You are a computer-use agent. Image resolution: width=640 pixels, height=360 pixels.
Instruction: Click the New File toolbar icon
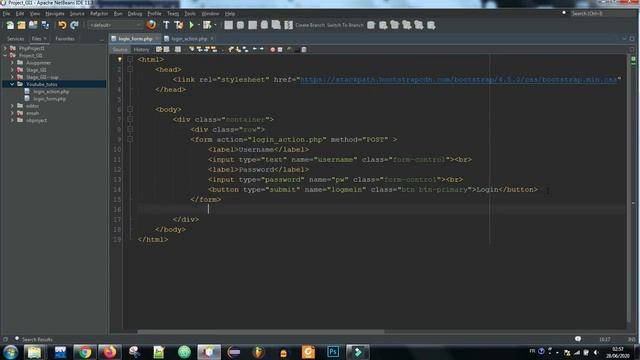click(10, 25)
